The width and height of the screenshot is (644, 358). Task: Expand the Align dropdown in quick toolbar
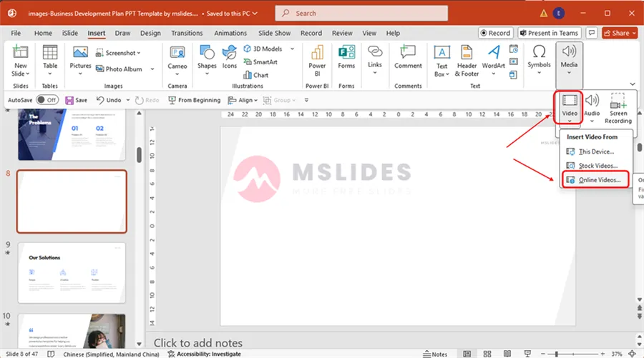tap(245, 100)
